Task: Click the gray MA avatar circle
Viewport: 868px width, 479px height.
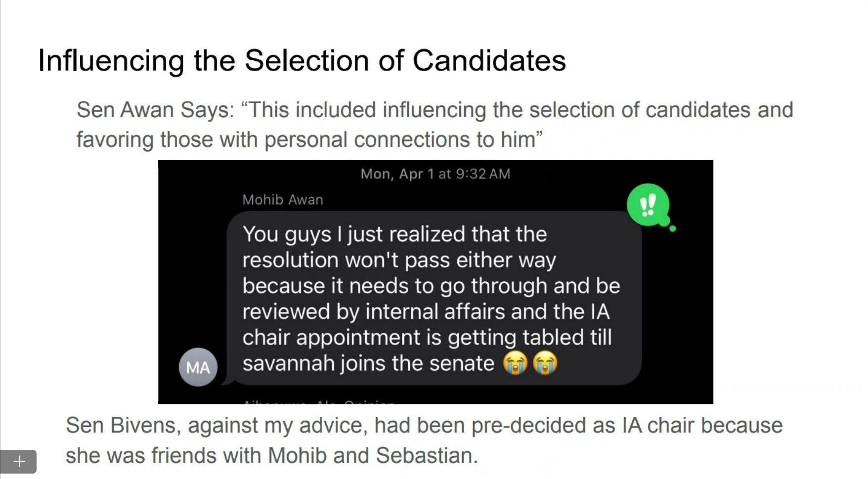Action: (198, 367)
